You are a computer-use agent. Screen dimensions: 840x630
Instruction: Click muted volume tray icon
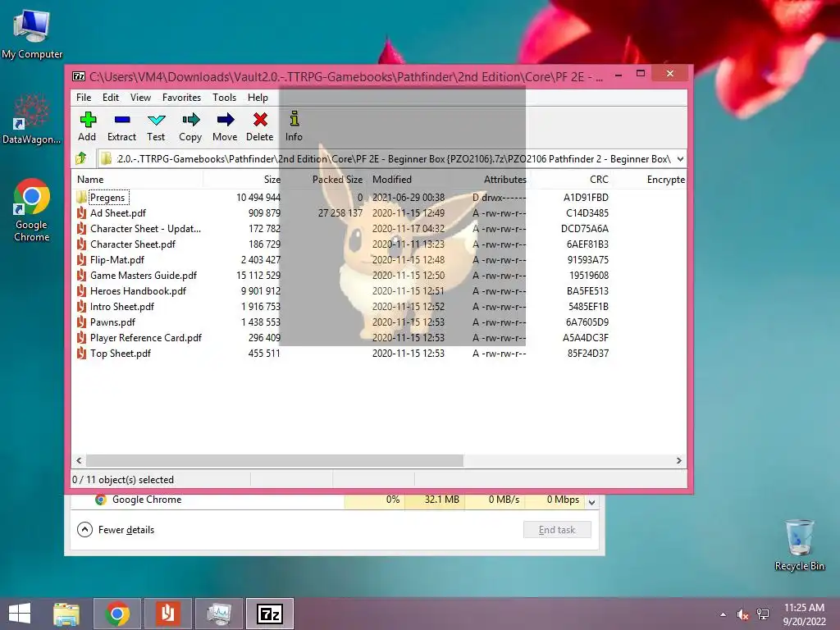[x=742, y=614]
